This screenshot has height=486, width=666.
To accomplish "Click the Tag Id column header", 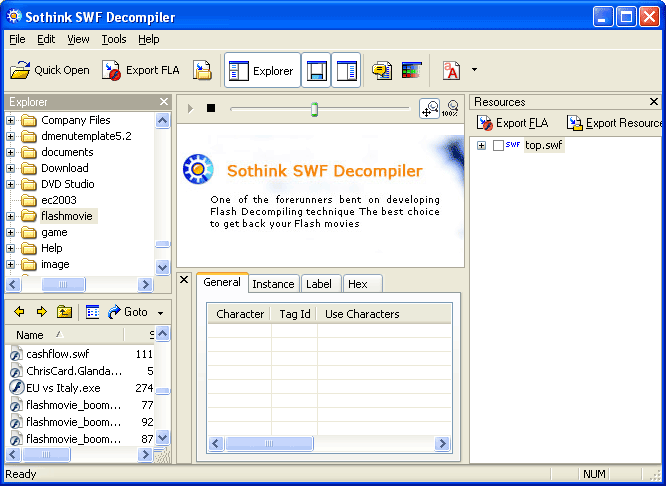I will [294, 314].
